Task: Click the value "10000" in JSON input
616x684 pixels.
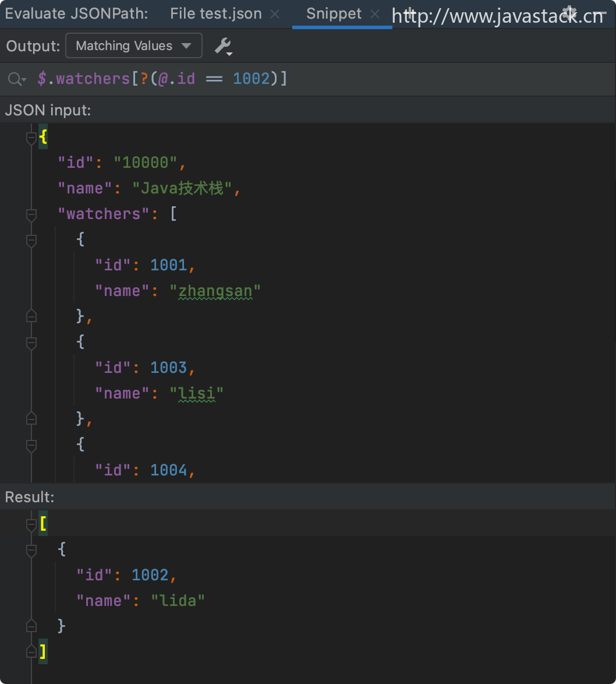Action: [145, 163]
